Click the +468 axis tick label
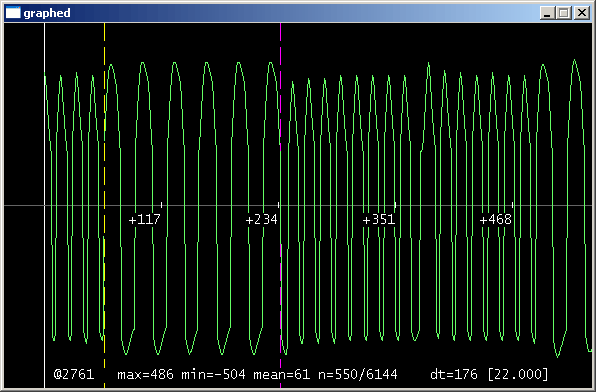The image size is (596, 392). (496, 219)
